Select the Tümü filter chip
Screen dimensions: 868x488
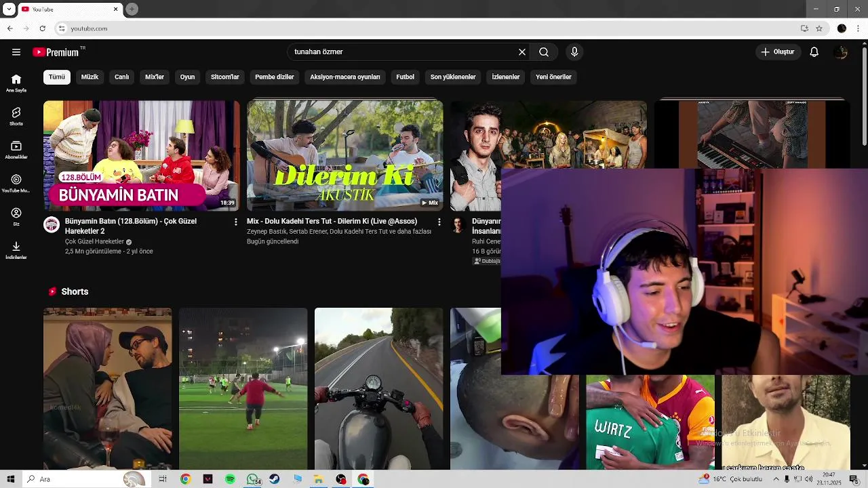57,77
